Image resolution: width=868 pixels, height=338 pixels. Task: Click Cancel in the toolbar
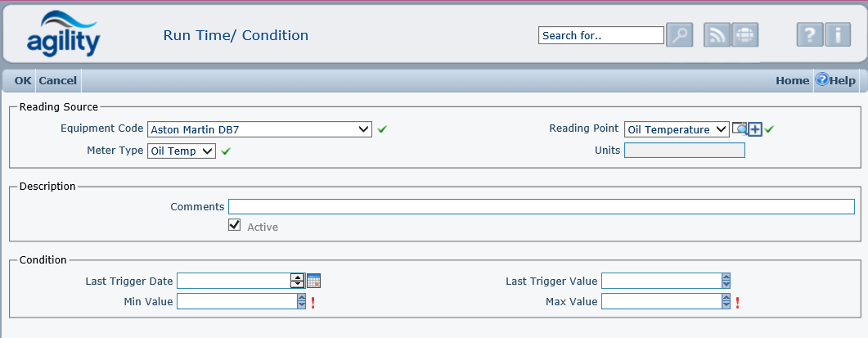[x=58, y=81]
